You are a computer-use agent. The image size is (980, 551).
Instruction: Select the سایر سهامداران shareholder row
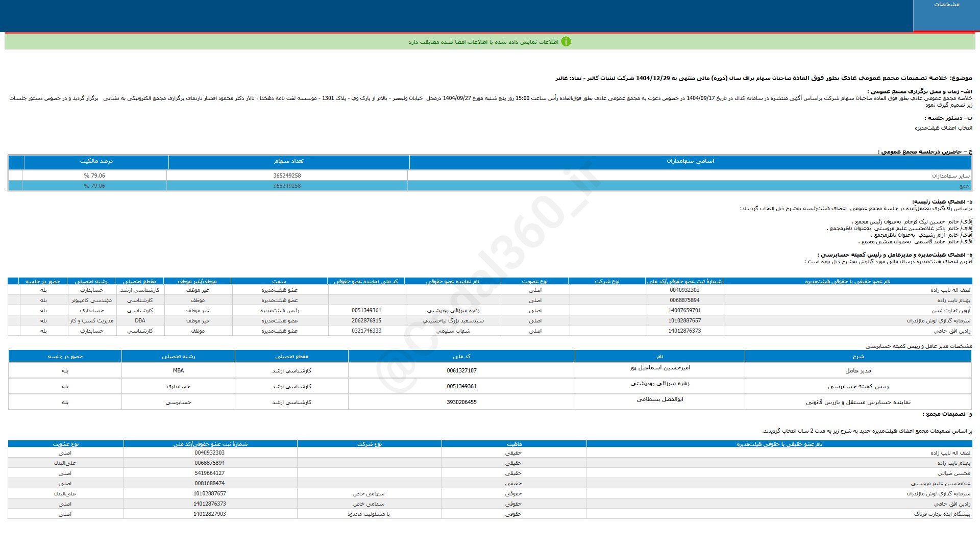click(950, 176)
